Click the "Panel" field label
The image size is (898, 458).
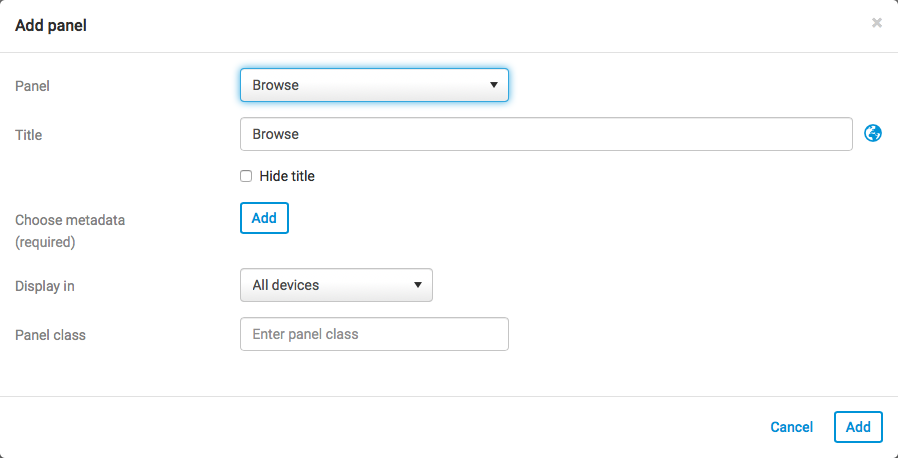(32, 86)
